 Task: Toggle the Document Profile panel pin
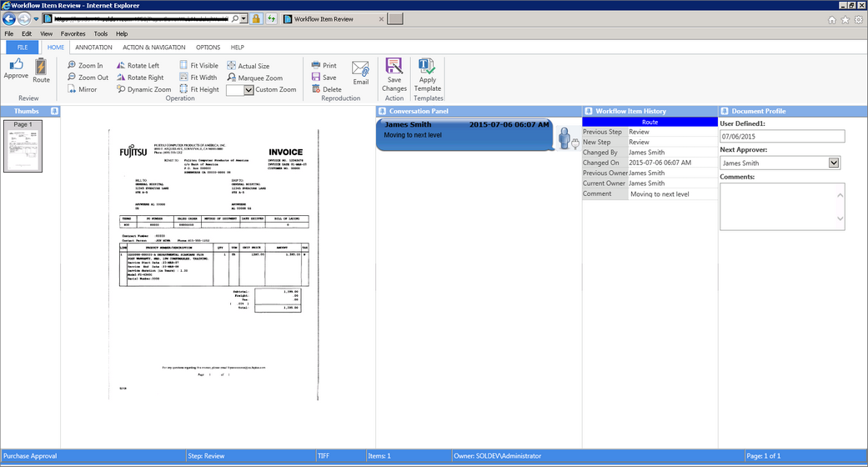725,112
